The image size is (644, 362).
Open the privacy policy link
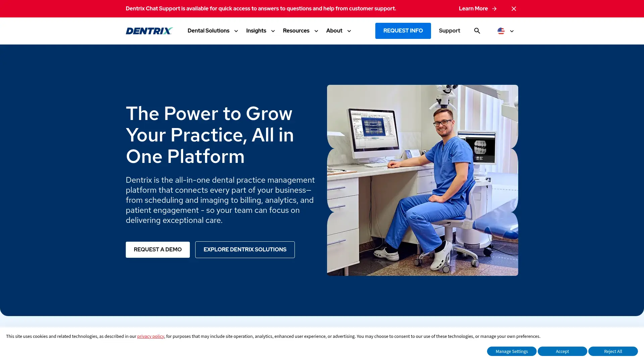[151, 336]
